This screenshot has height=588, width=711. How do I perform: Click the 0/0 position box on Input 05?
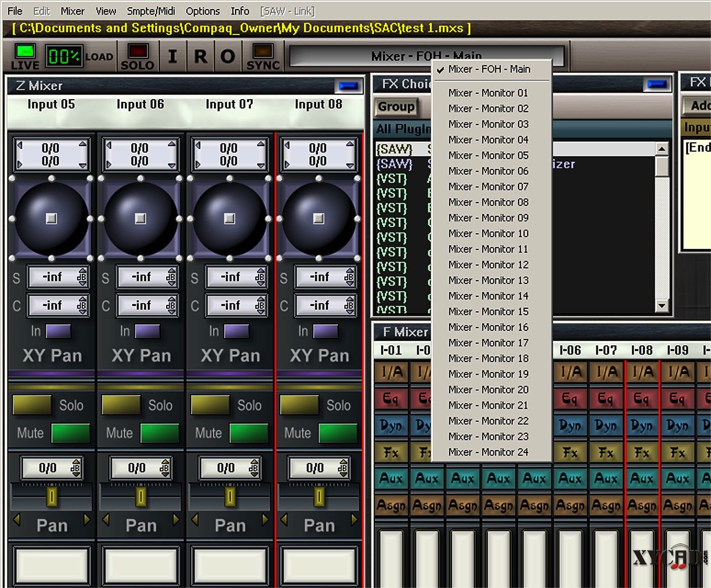click(x=51, y=154)
